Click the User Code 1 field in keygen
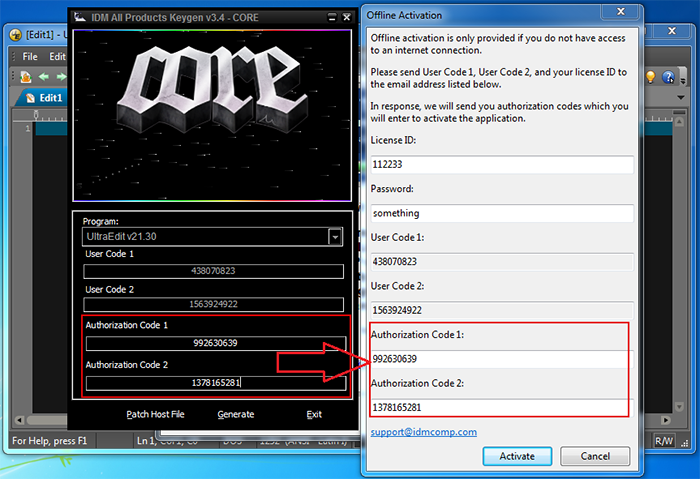Screen dimensions: 700x479 [213, 271]
